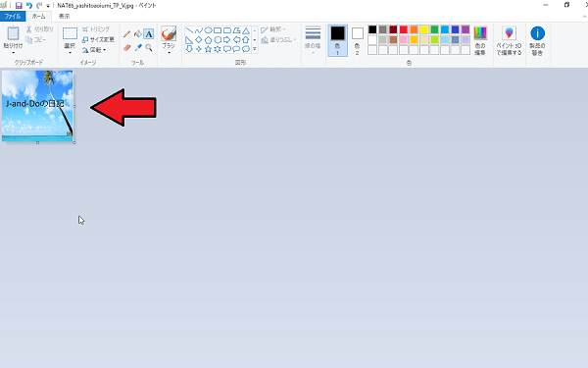Select the Text tool
The width and height of the screenshot is (588, 368).
pos(149,34)
